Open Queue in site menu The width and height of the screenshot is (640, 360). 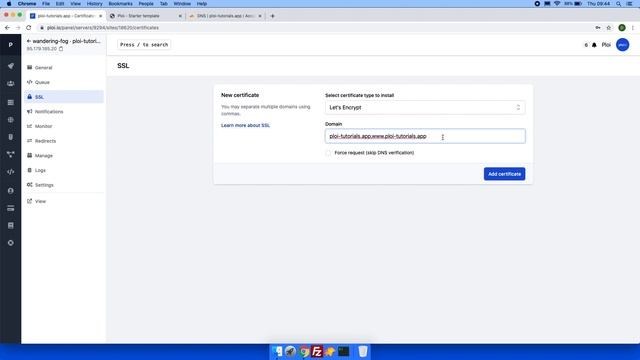click(x=64, y=82)
